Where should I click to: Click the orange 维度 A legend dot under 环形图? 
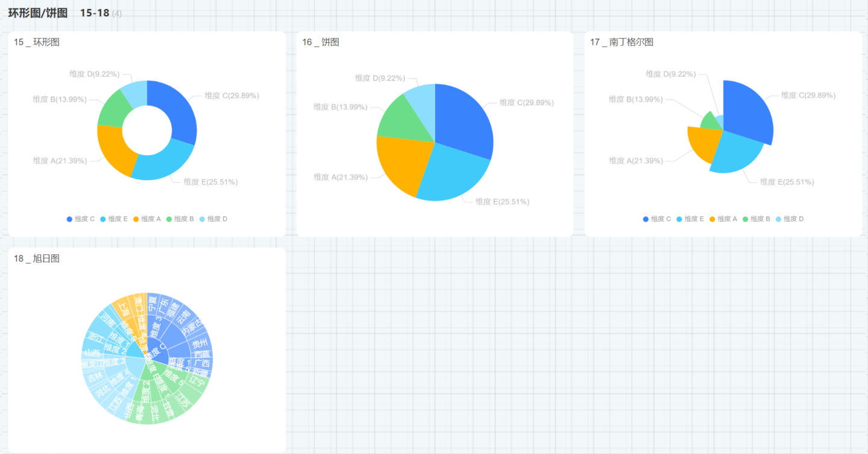point(136,219)
